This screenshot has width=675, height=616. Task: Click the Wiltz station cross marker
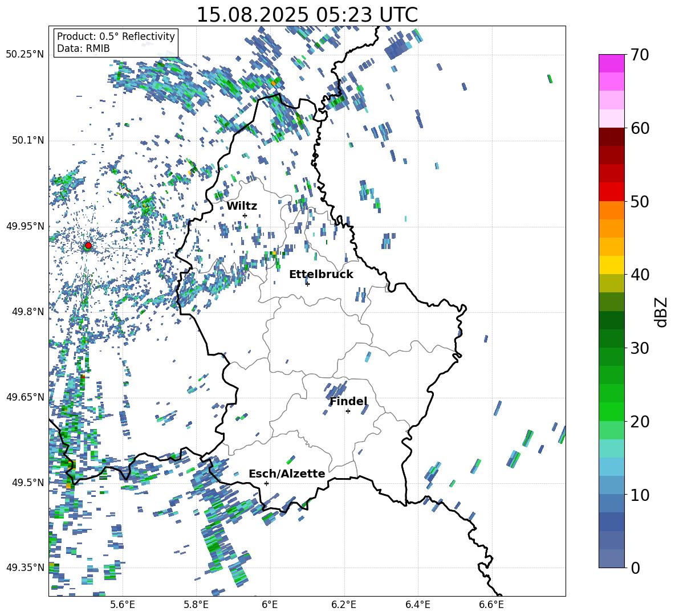click(245, 215)
